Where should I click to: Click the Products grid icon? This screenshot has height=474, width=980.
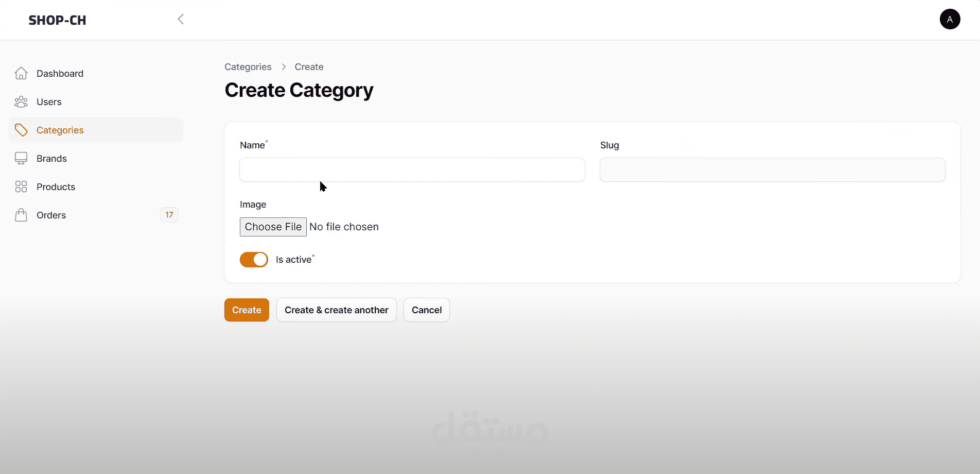[21, 187]
